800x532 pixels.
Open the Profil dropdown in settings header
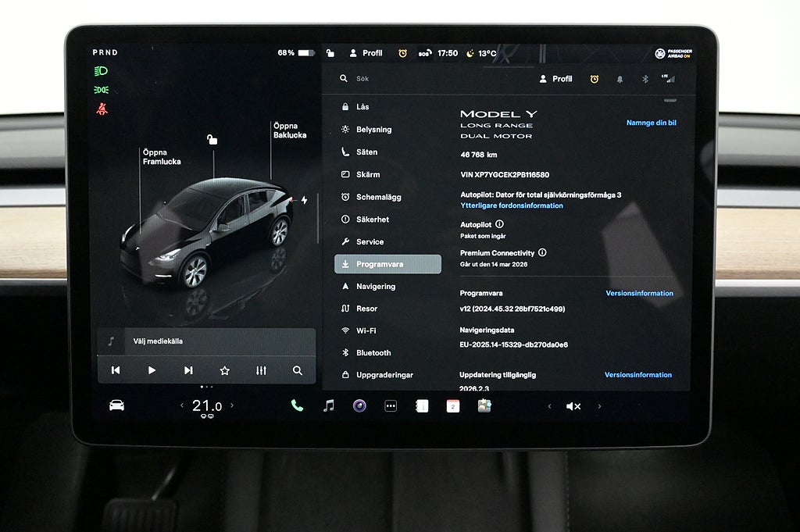(555, 79)
